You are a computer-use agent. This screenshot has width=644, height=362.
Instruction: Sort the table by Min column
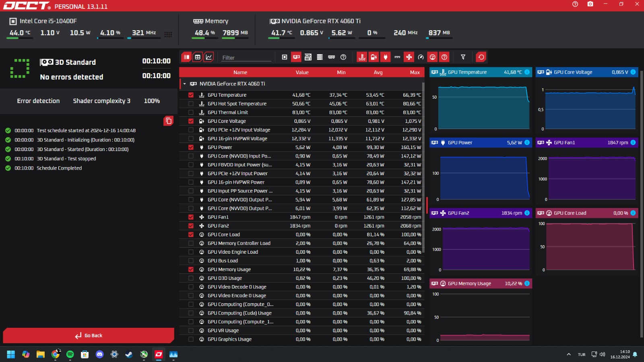pyautogui.click(x=341, y=72)
